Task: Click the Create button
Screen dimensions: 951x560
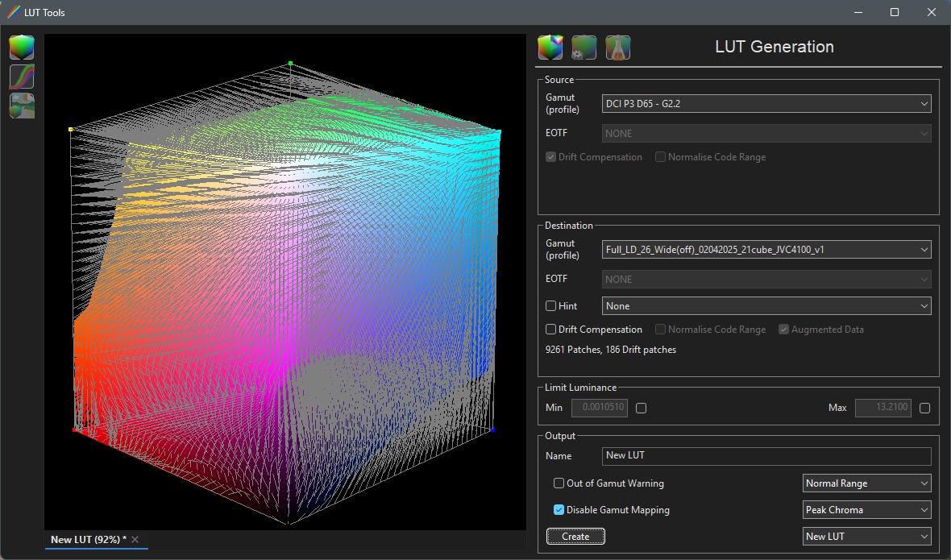Action: (575, 537)
